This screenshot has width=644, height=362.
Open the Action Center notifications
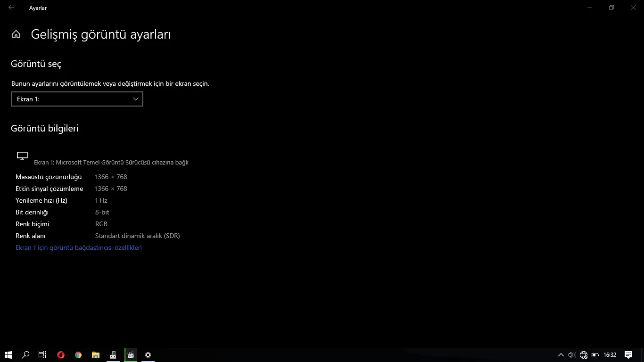pyautogui.click(x=628, y=355)
